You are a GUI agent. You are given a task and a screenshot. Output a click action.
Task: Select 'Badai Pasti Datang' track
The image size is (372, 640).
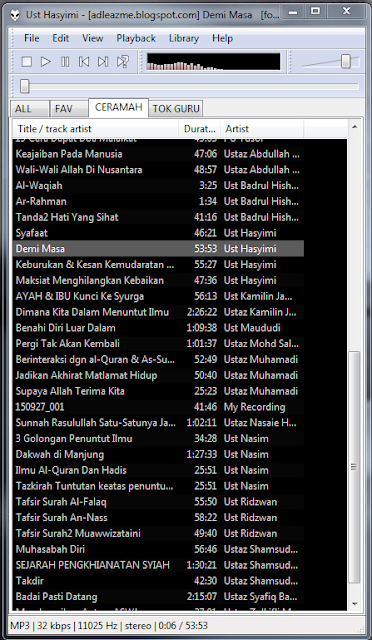point(158,597)
